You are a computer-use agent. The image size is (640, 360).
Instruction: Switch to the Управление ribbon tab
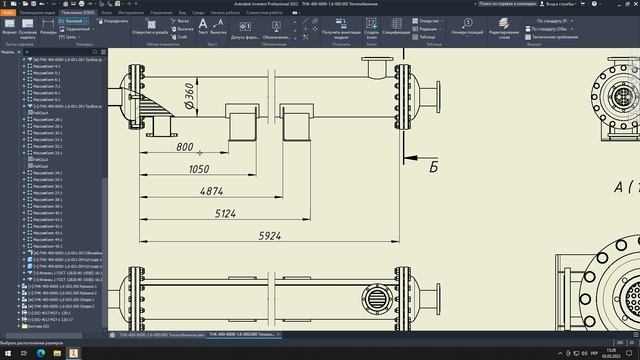161,13
